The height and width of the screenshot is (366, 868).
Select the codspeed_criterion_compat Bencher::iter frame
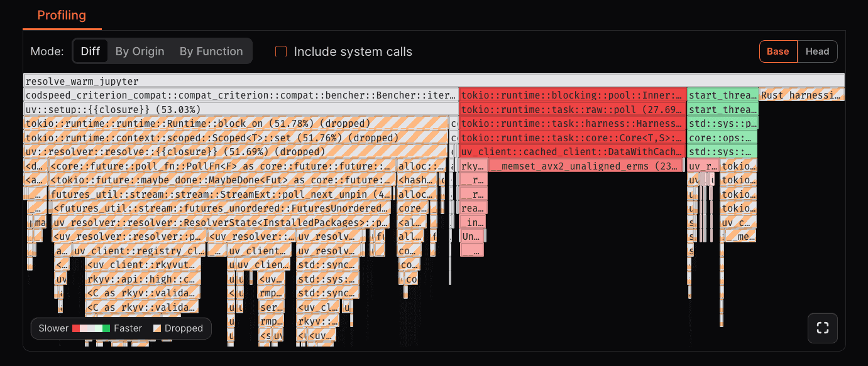tap(239, 95)
